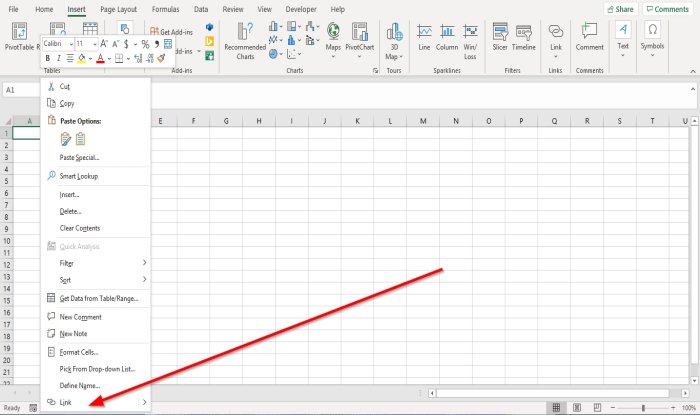Choose Smart Lookup in the context menu
The width and height of the screenshot is (700, 415).
tap(96, 176)
